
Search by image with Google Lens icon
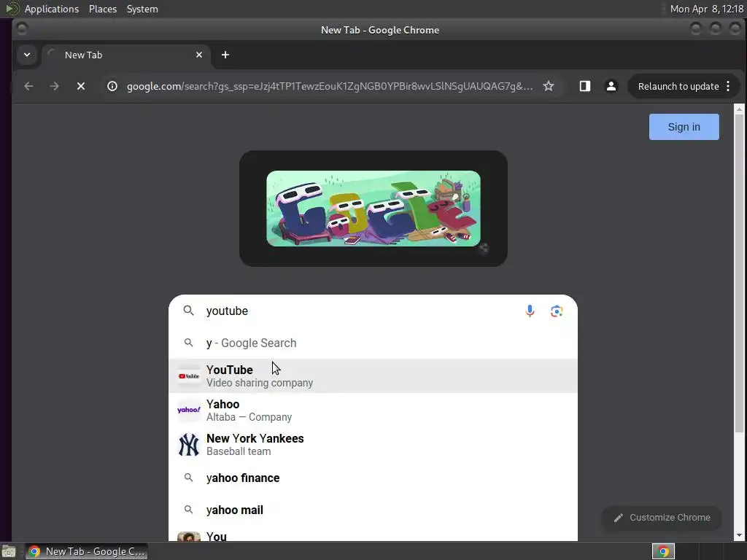(557, 311)
